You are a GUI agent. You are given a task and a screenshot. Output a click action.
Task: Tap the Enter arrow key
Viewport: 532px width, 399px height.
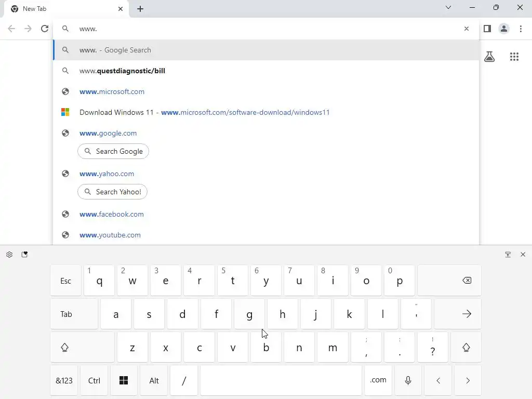click(x=458, y=314)
